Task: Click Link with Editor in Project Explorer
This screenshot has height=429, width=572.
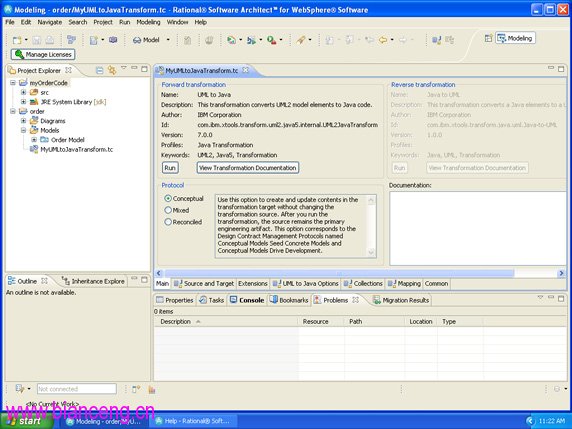Action: coord(112,70)
